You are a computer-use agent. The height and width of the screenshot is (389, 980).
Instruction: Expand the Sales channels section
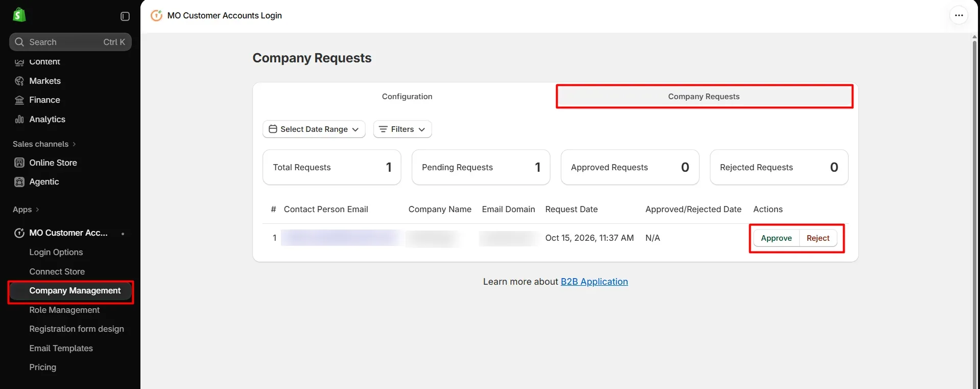click(x=44, y=144)
